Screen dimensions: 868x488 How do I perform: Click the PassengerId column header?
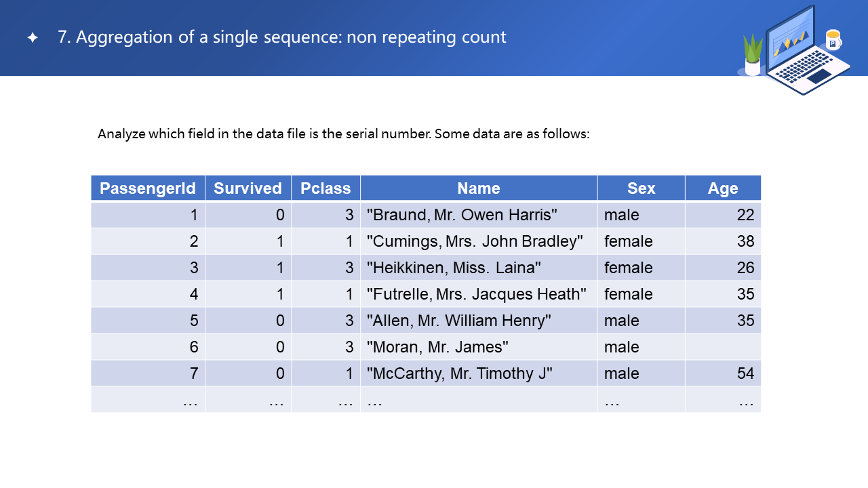(148, 188)
